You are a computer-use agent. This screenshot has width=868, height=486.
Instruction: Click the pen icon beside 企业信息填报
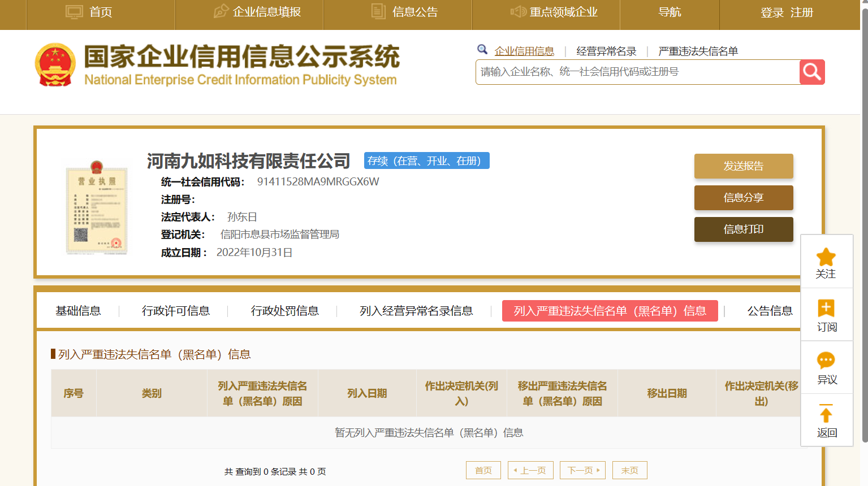coord(221,11)
